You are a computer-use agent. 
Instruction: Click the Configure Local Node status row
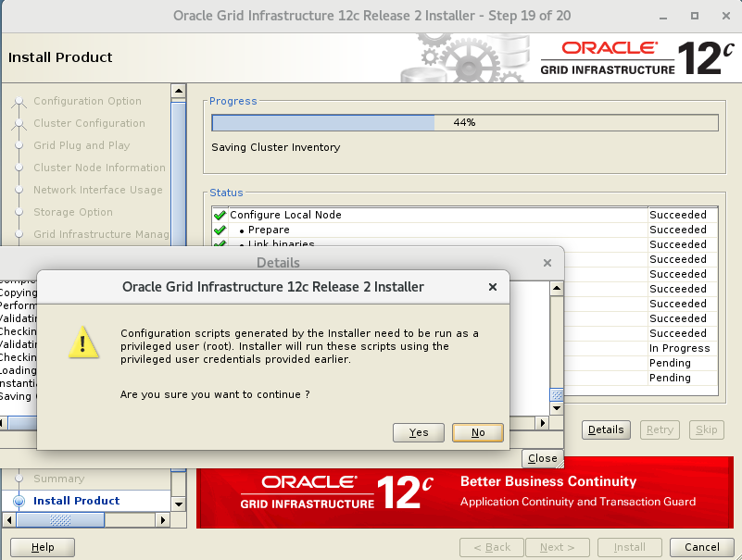pos(465,215)
